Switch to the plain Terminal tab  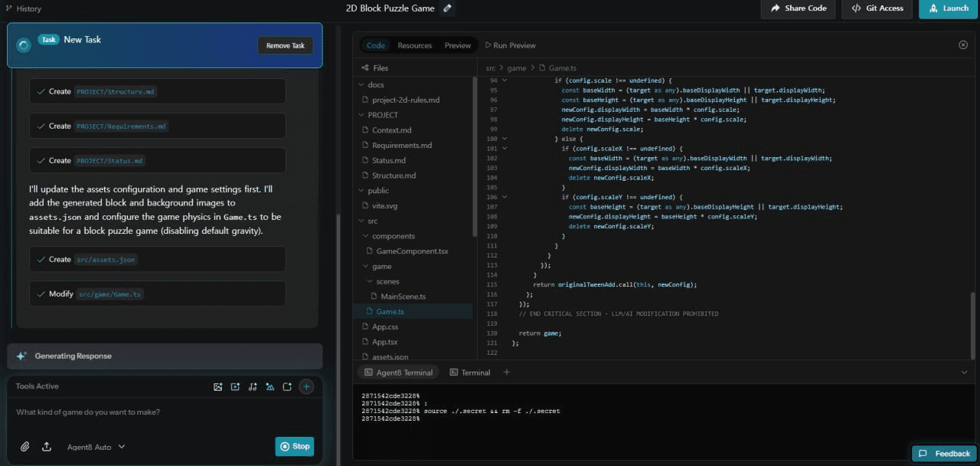[x=469, y=372]
